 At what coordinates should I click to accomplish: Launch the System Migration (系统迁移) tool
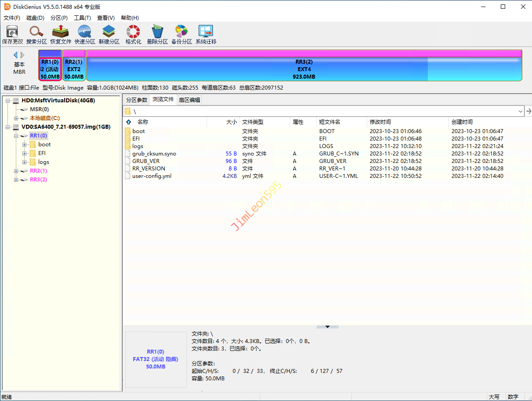[x=206, y=35]
